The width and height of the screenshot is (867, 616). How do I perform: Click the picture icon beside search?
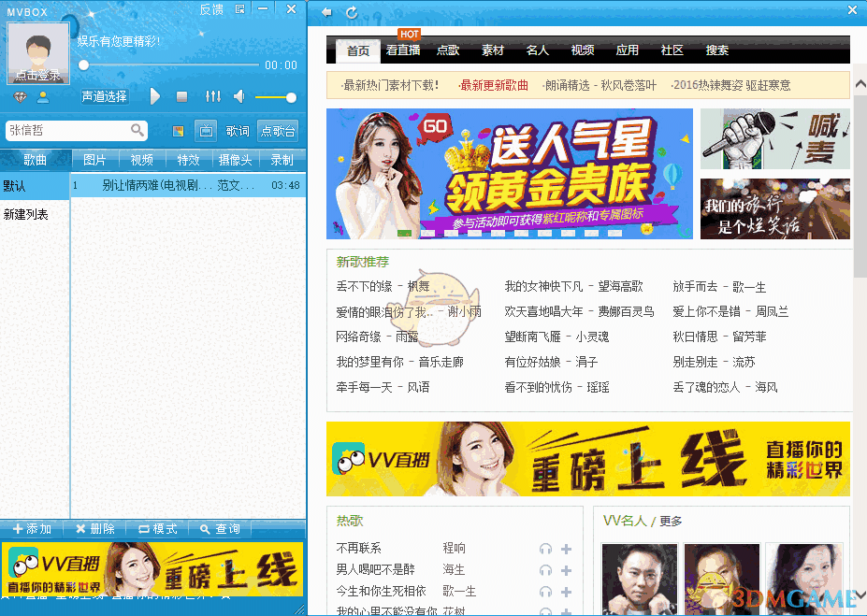pos(178,131)
